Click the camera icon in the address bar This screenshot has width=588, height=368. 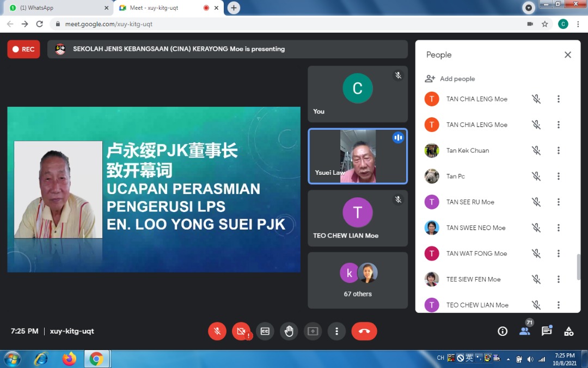[530, 24]
